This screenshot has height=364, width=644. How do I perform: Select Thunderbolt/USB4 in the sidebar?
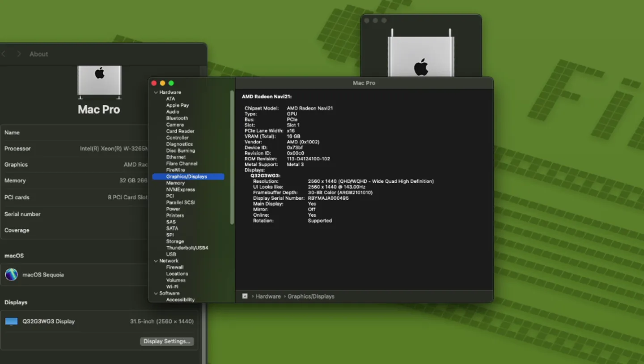click(187, 248)
